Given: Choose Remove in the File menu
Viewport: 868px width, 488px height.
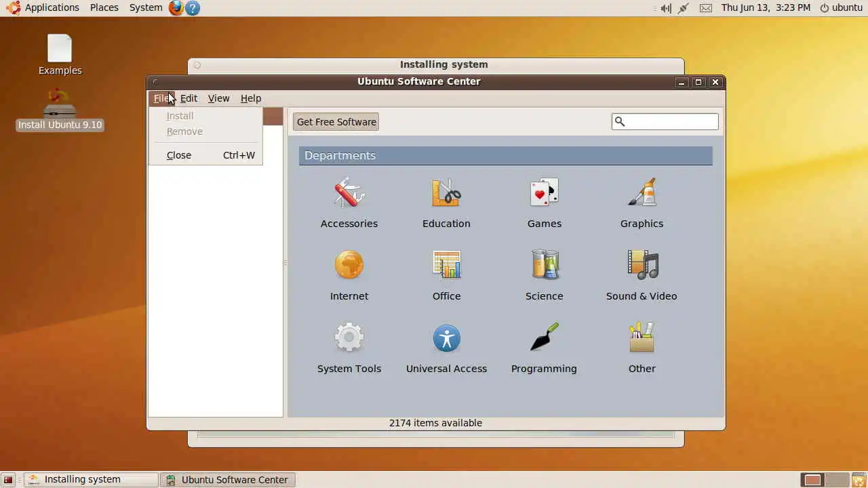Looking at the screenshot, I should pos(205,131).
